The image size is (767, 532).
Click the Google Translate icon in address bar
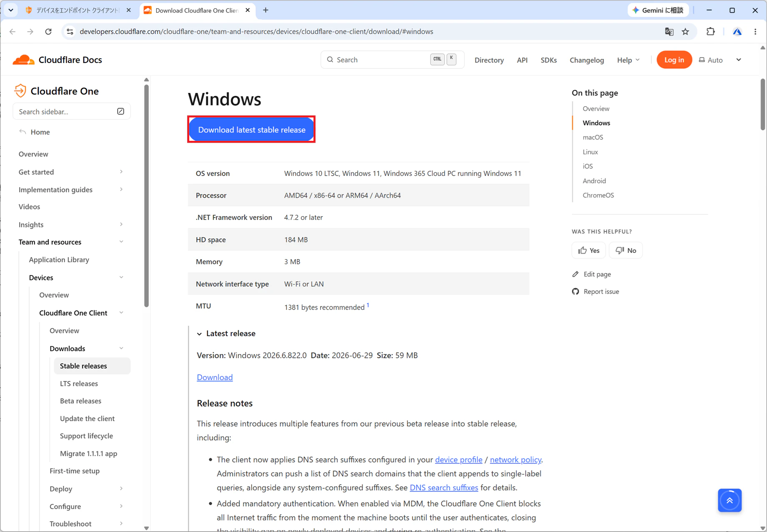(x=669, y=32)
